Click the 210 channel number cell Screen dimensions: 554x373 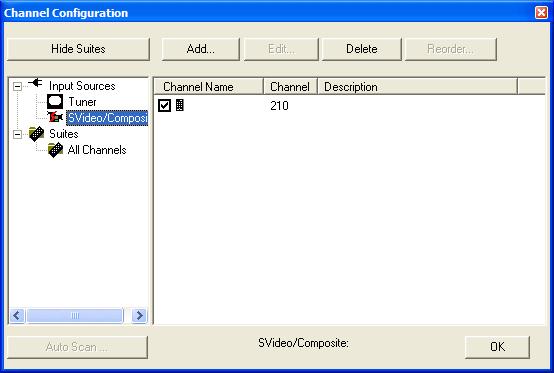(279, 106)
